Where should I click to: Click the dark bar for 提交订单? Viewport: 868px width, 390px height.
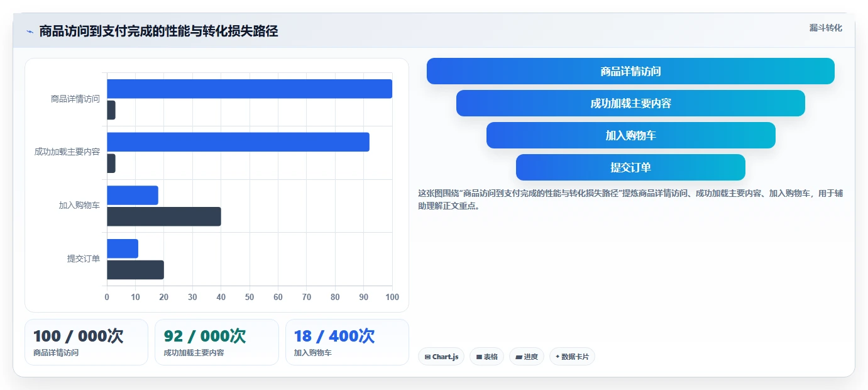coord(135,270)
